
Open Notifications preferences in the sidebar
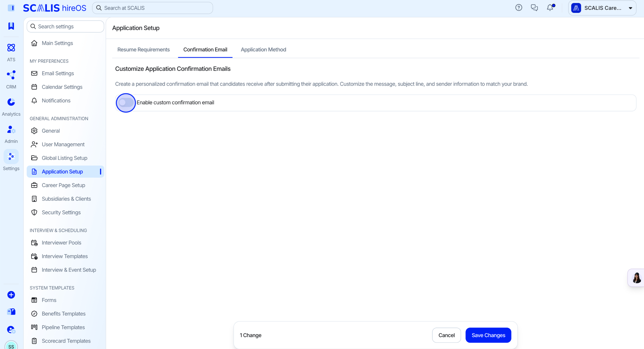click(x=65, y=101)
